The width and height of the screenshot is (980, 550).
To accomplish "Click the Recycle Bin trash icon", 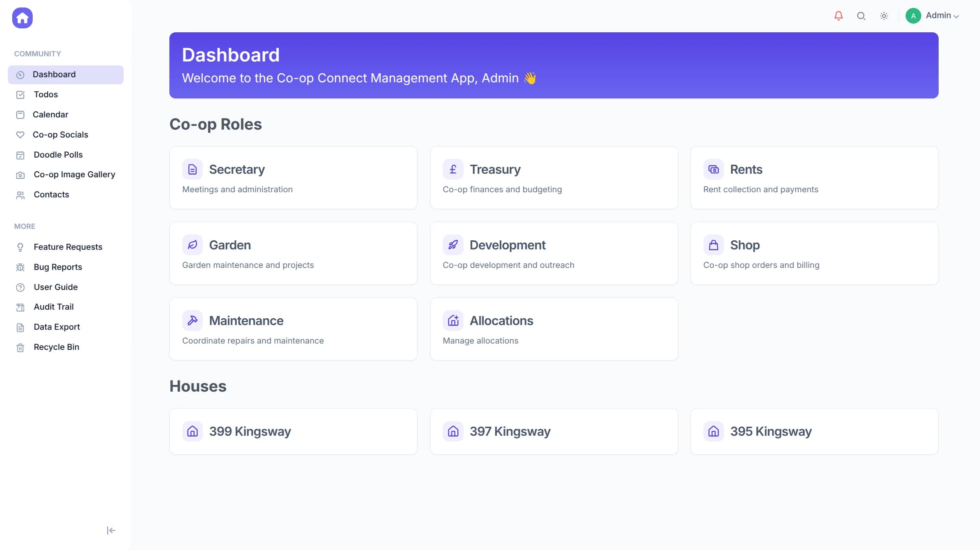I will click(x=20, y=347).
